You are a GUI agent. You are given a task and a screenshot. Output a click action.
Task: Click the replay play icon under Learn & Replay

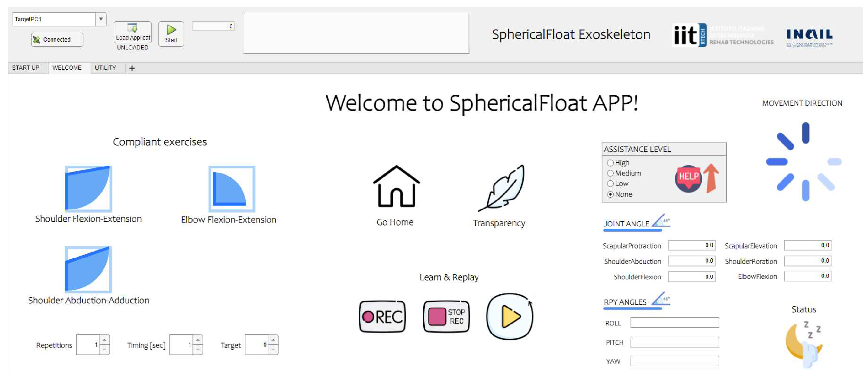(510, 317)
